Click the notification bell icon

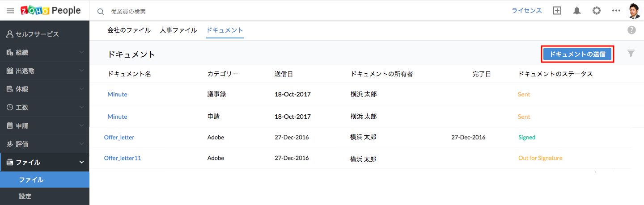point(577,11)
